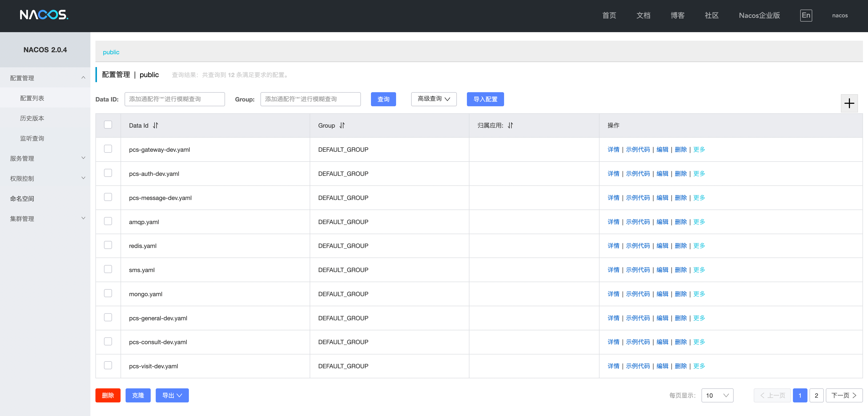Screen dimensions: 868x416
Task: Sort by 归属应用 column arrows
Action: 510,125
